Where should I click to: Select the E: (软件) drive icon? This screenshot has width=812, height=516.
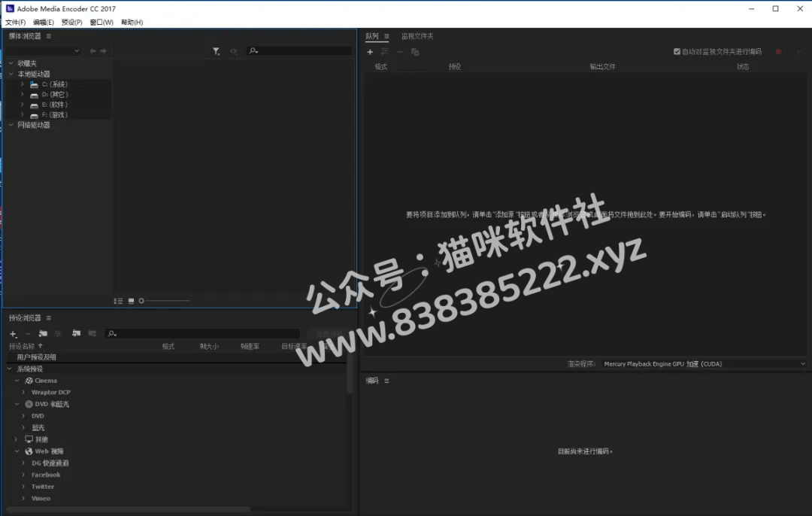point(34,105)
